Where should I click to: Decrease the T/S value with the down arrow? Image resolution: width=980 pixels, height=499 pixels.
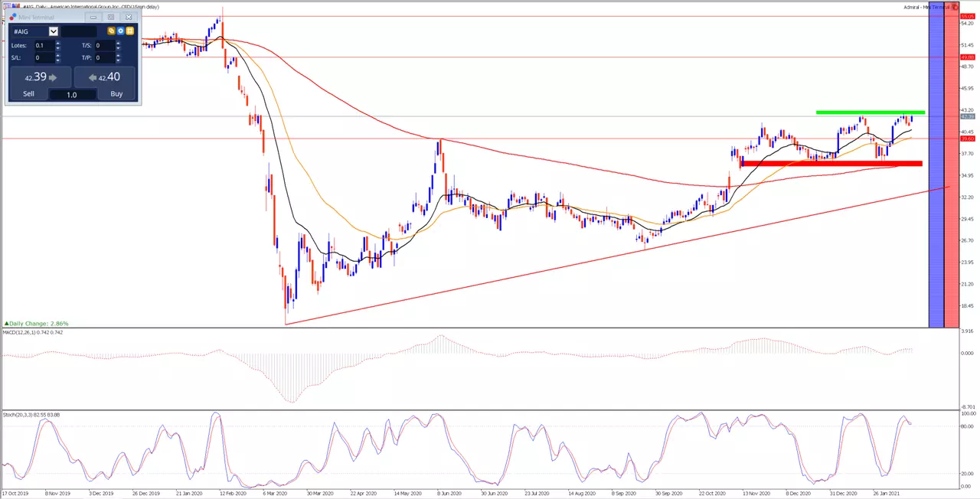[x=118, y=48]
